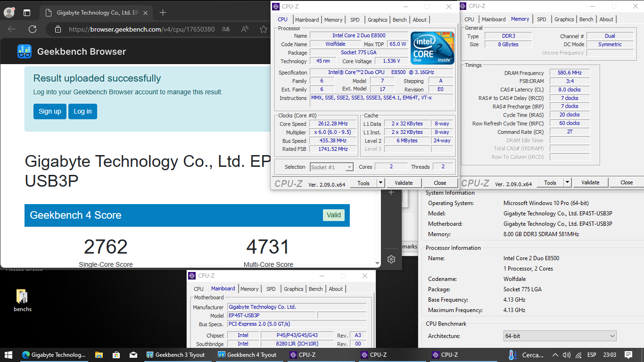Open the Windows Start menu

(8, 355)
